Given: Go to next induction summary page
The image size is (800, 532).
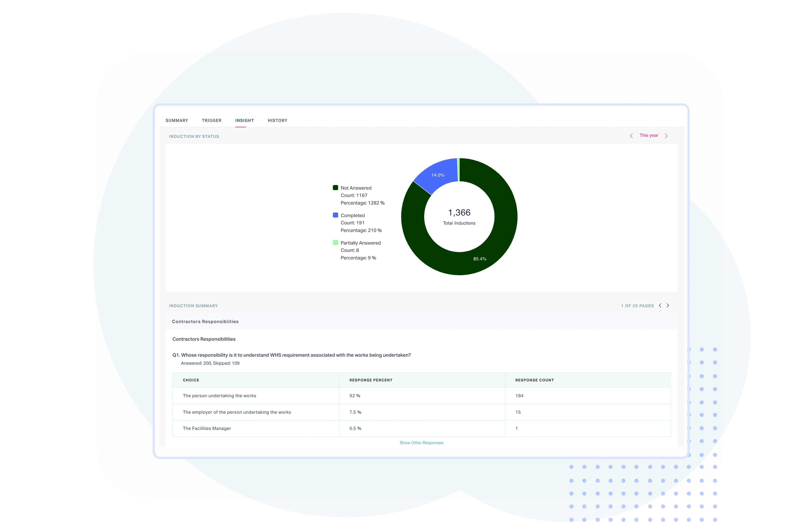Looking at the screenshot, I should tap(668, 305).
